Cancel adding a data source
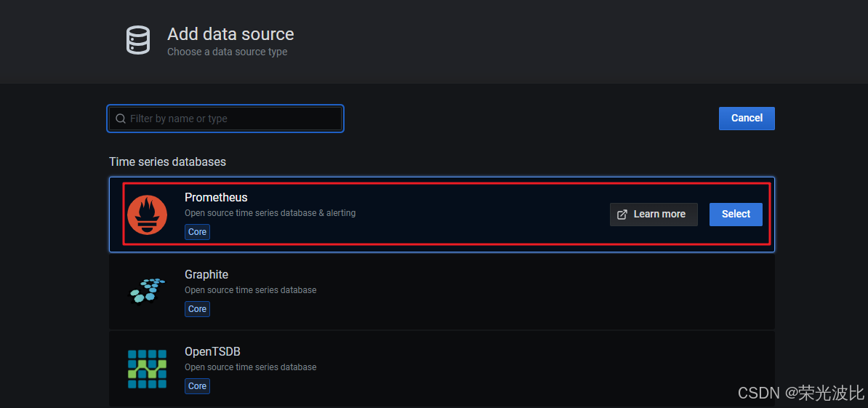The width and height of the screenshot is (868, 408). tap(747, 118)
